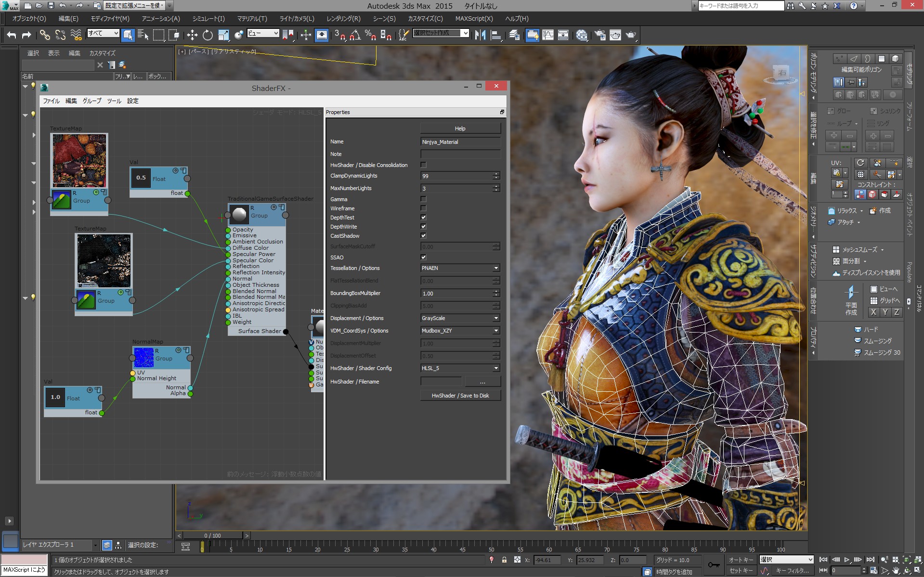924x577 pixels.
Task: Uncheck the SSAO checkbox
Action: (x=423, y=257)
